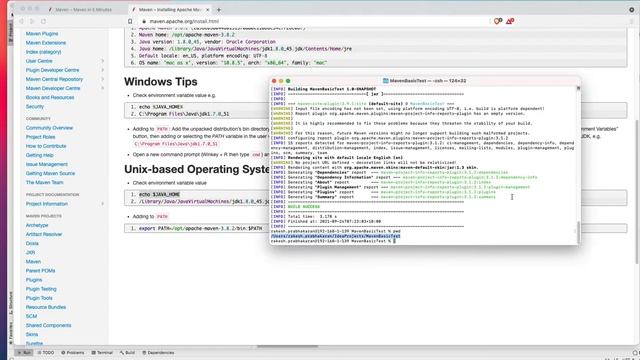This screenshot has width=640, height=360.
Task: Open The Maven Team link
Action: coord(44,182)
